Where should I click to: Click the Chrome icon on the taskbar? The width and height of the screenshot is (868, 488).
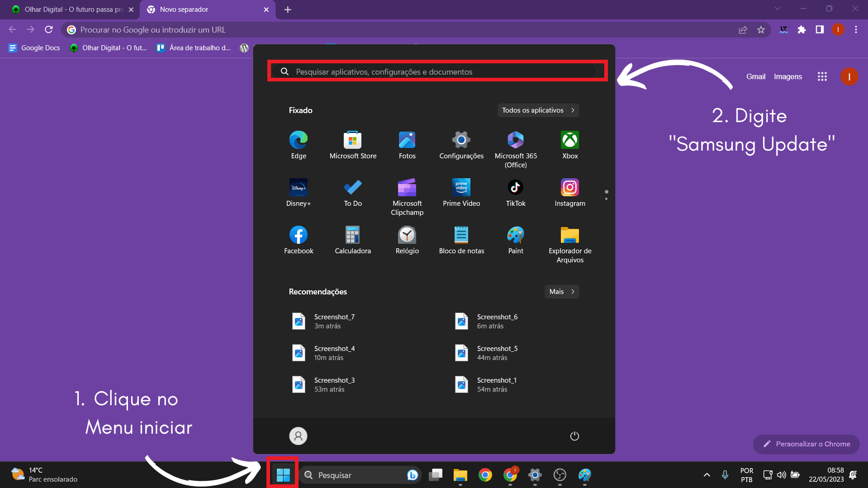coord(485,475)
